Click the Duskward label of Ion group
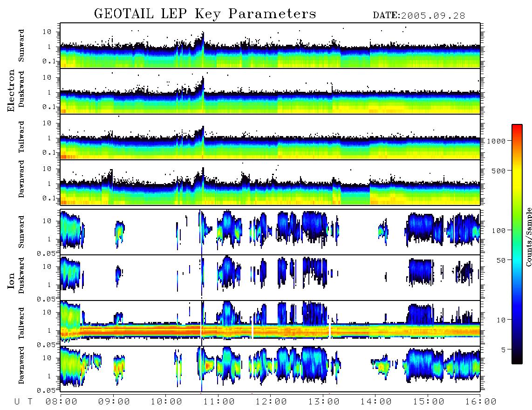Viewport: 532px width, 410px height. click(21, 276)
